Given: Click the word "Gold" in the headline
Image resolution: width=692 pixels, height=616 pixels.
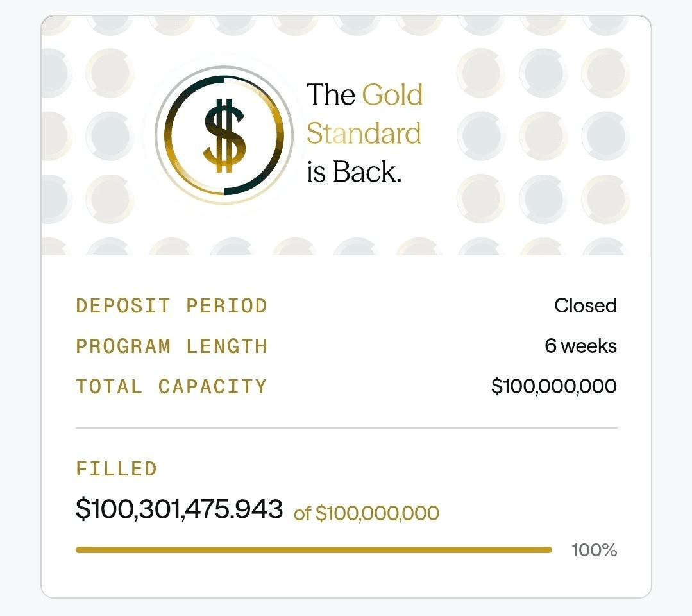Looking at the screenshot, I should 392,95.
